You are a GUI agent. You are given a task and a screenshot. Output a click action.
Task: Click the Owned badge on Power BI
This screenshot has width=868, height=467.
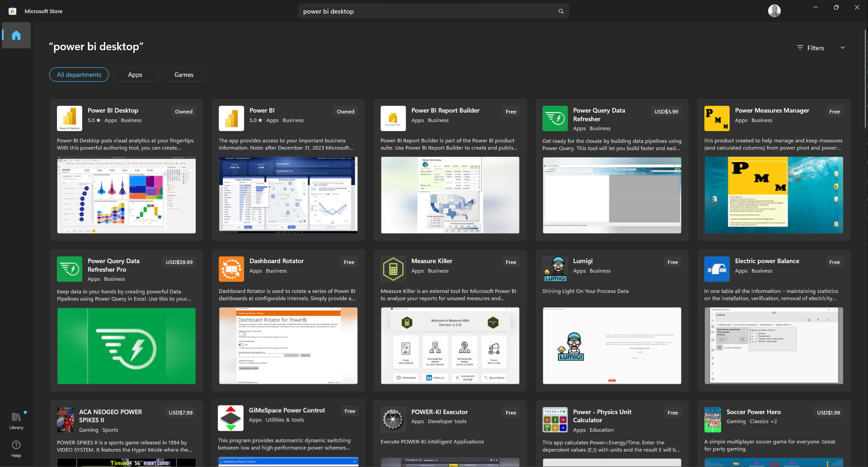(x=346, y=112)
